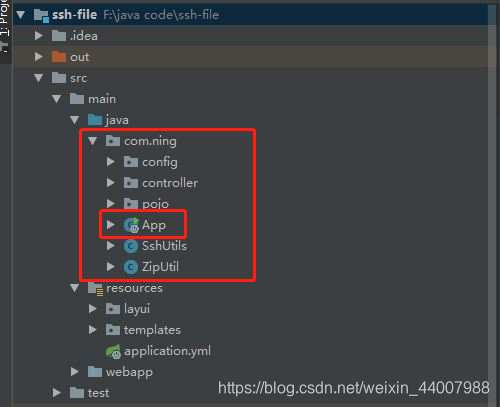
Task: Expand the App class arrow
Action: pos(111,225)
